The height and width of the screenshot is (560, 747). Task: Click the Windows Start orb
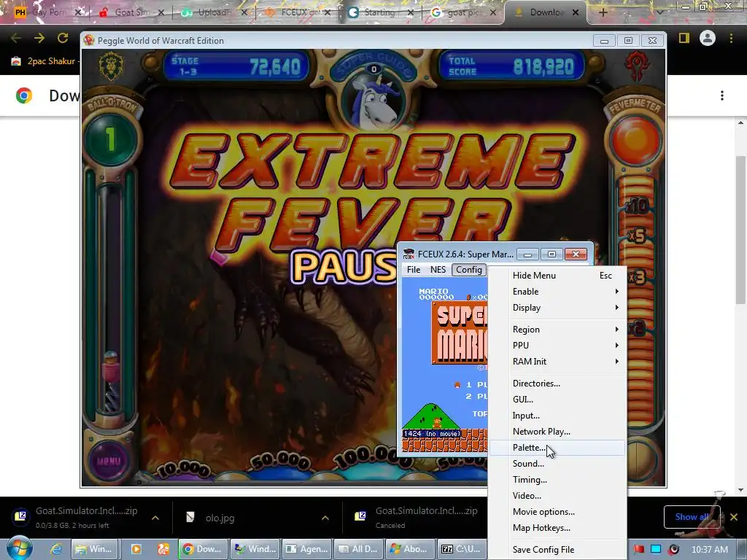click(20, 548)
